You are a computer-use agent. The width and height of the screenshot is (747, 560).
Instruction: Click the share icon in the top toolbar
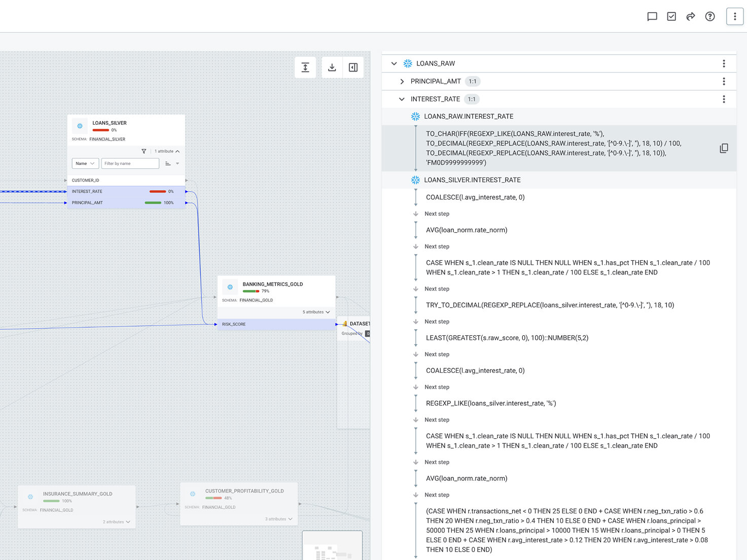tap(690, 16)
